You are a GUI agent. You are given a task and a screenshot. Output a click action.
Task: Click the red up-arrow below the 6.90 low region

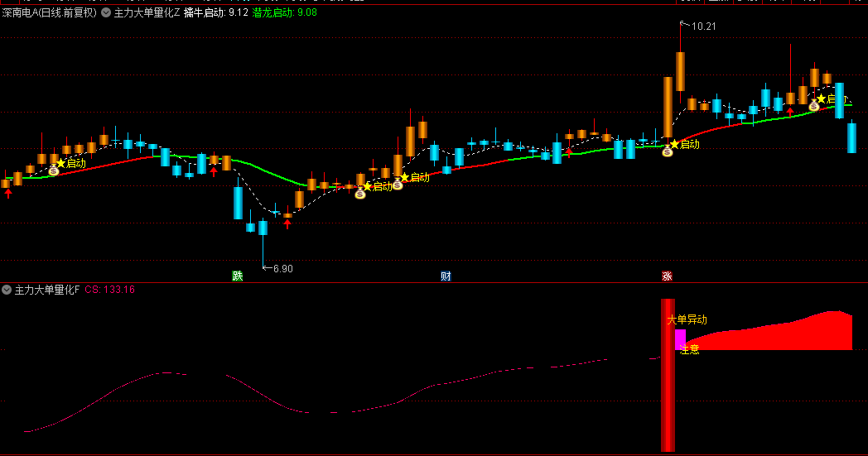[287, 223]
